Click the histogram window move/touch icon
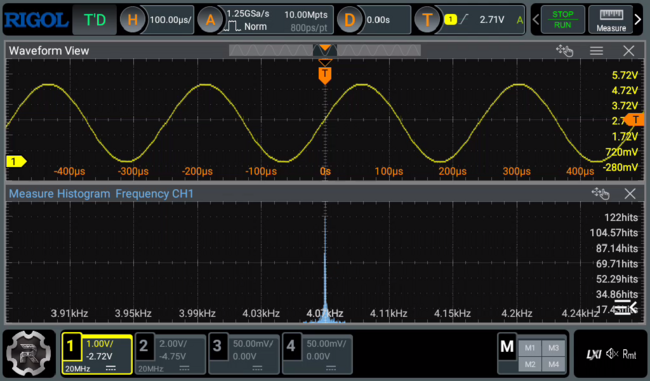The width and height of the screenshot is (650, 381). click(600, 193)
